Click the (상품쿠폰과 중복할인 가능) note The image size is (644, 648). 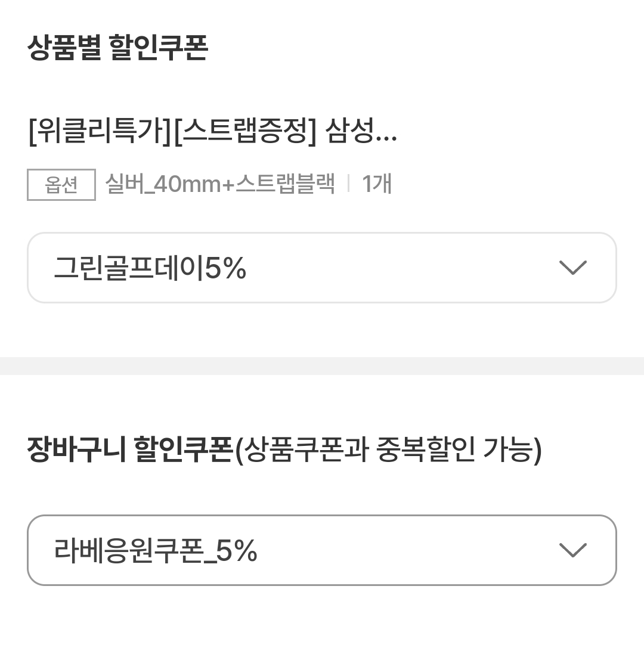[389, 450]
